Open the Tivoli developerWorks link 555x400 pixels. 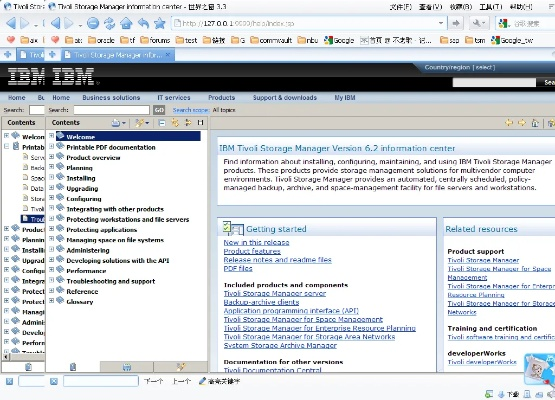pos(482,362)
